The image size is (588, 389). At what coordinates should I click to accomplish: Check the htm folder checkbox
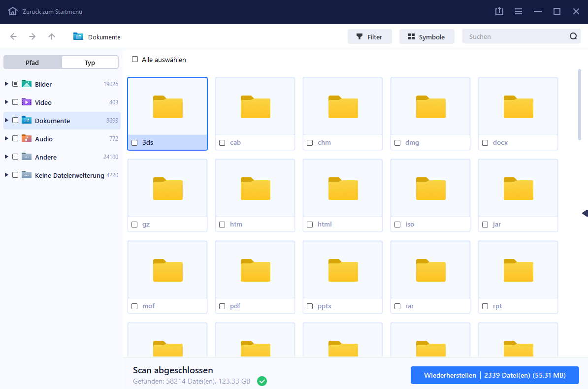point(222,225)
